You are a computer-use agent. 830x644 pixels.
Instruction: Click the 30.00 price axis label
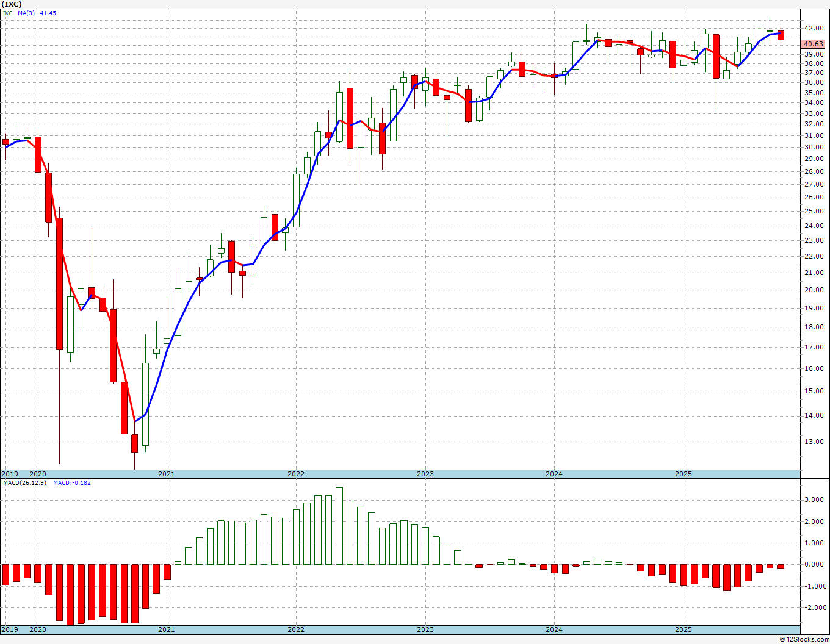[x=814, y=147]
